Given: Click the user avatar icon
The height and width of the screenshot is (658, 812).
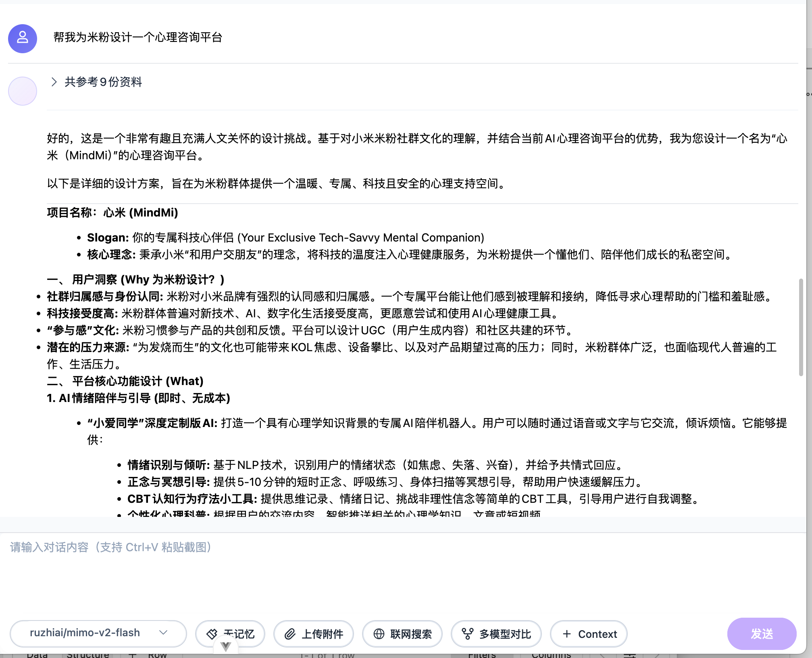Looking at the screenshot, I should click(23, 38).
